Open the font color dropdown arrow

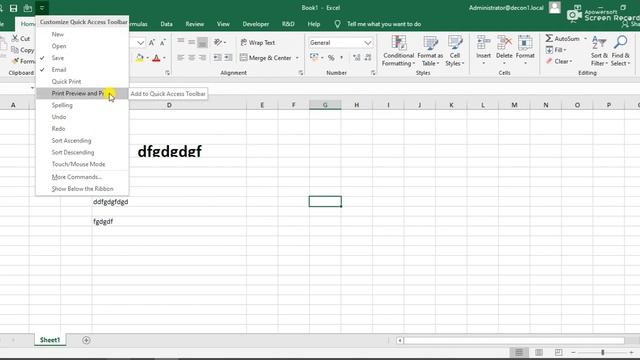point(164,58)
